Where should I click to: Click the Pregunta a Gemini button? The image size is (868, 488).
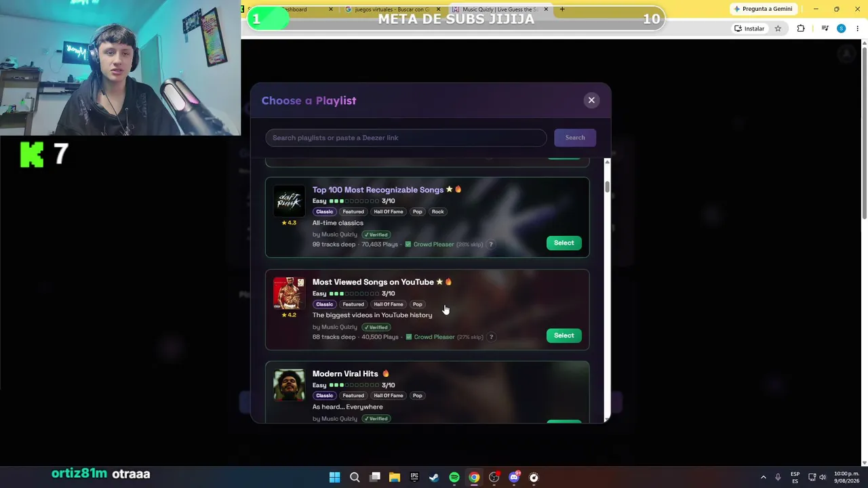[x=763, y=9]
